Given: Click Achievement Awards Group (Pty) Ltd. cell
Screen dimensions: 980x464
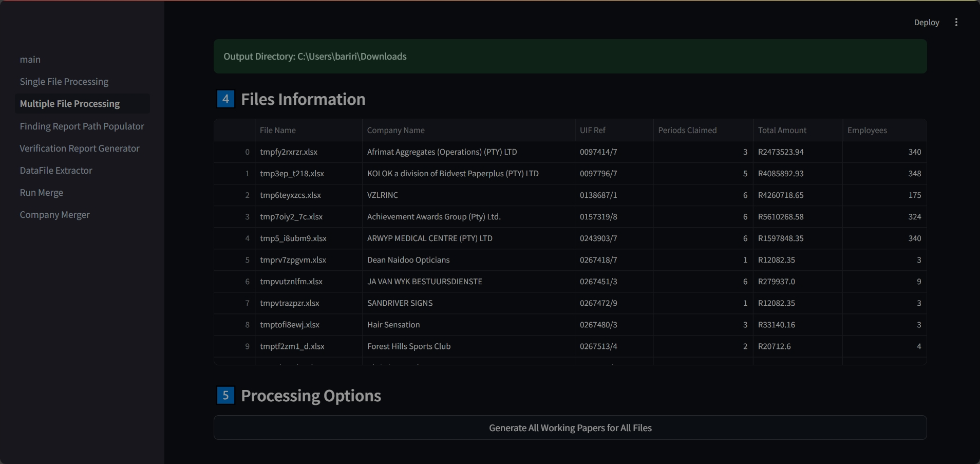Looking at the screenshot, I should 468,217.
